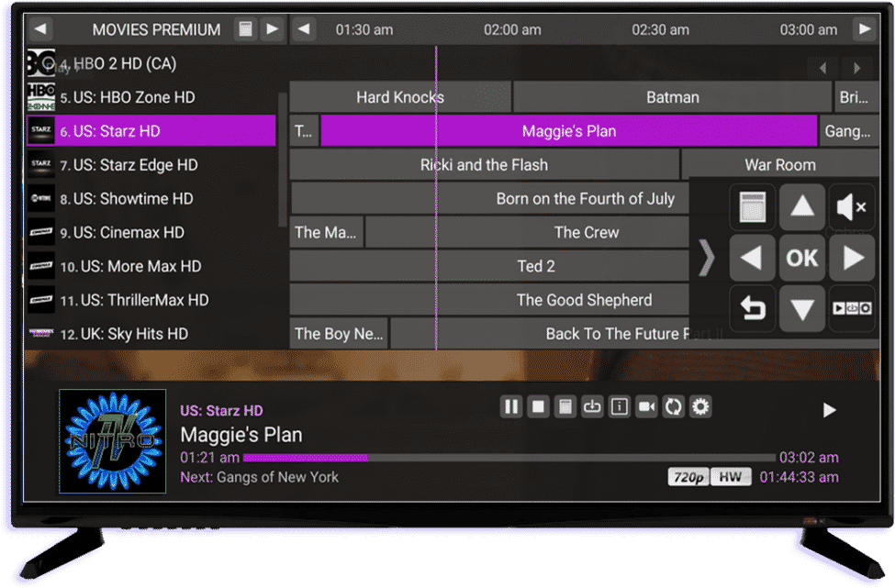Select the Ricki and the Flash program
This screenshot has width=895, height=588.
(x=484, y=165)
